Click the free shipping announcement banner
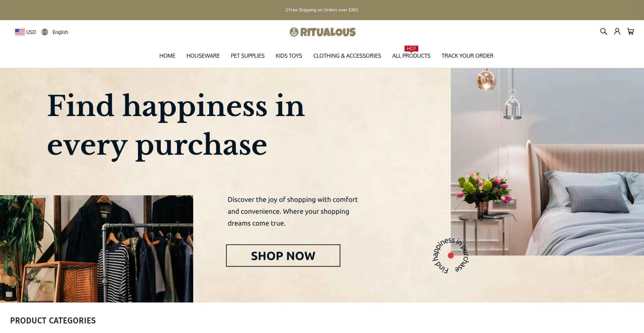The width and height of the screenshot is (644, 333). coord(322,10)
